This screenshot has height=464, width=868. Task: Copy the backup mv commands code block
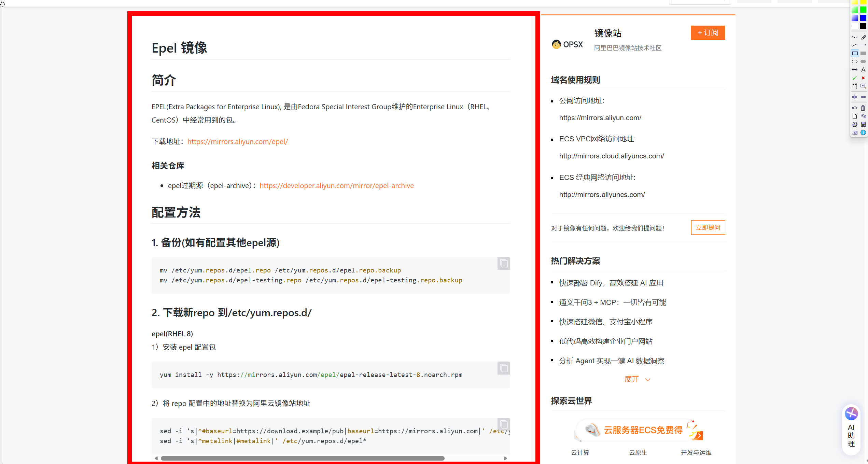tap(504, 263)
